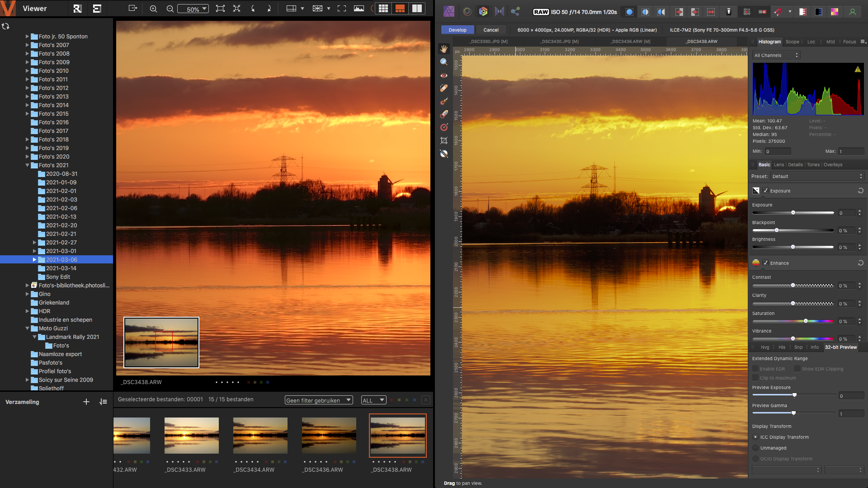Show clipped highlights icon

[803, 12]
